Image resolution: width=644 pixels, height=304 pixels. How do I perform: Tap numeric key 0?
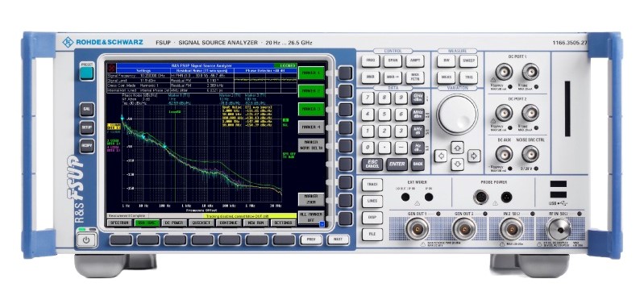(x=368, y=148)
